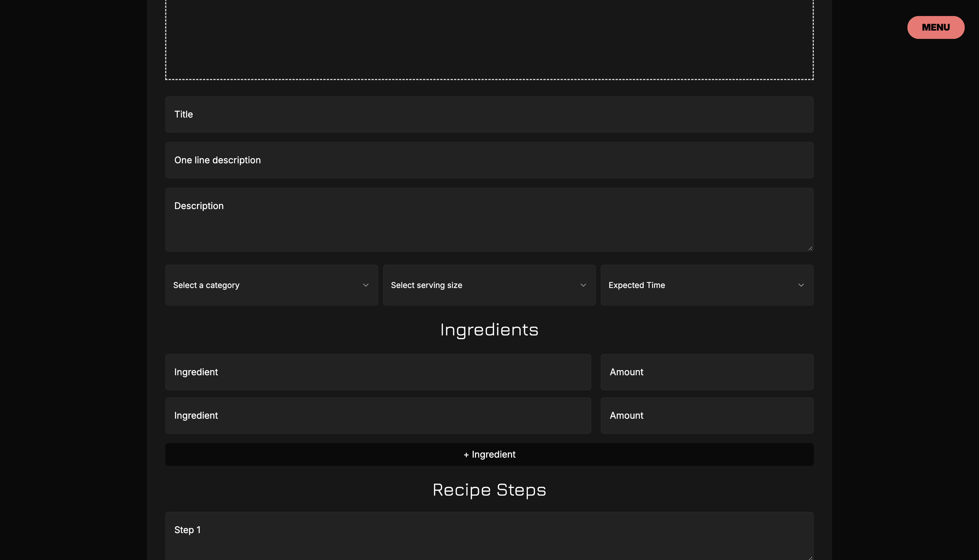979x560 pixels.
Task: Click the serving size chevron arrow
Action: click(583, 285)
